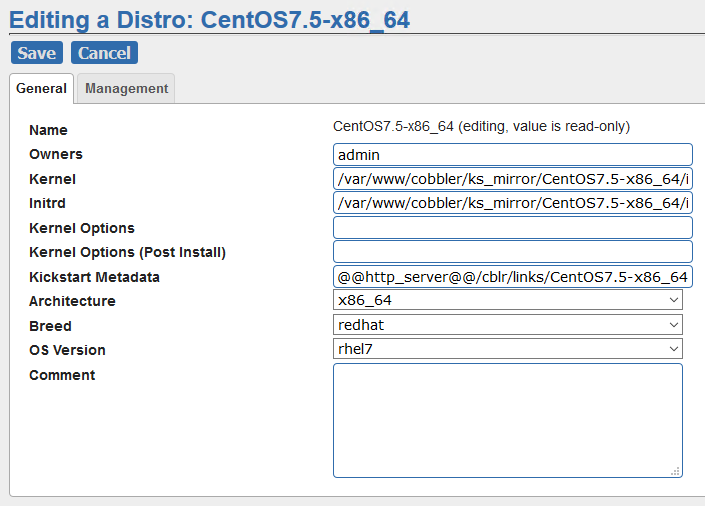Click the Kernel Options label
Screen dimensions: 705x506
point(82,228)
